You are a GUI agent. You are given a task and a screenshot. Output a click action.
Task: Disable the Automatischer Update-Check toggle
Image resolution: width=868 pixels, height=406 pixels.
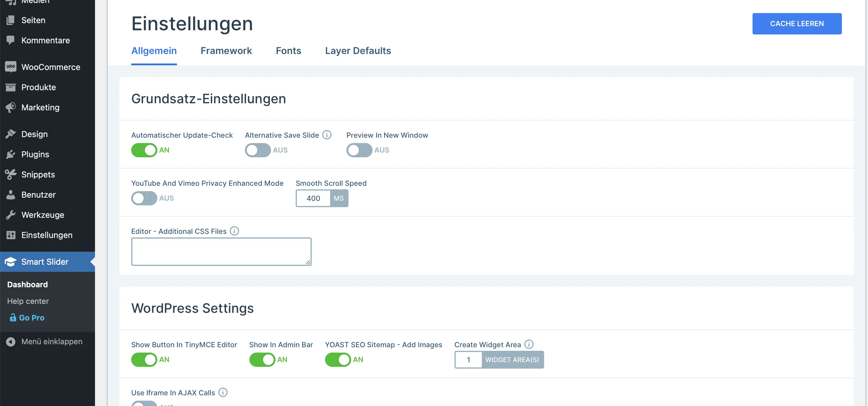click(x=144, y=150)
